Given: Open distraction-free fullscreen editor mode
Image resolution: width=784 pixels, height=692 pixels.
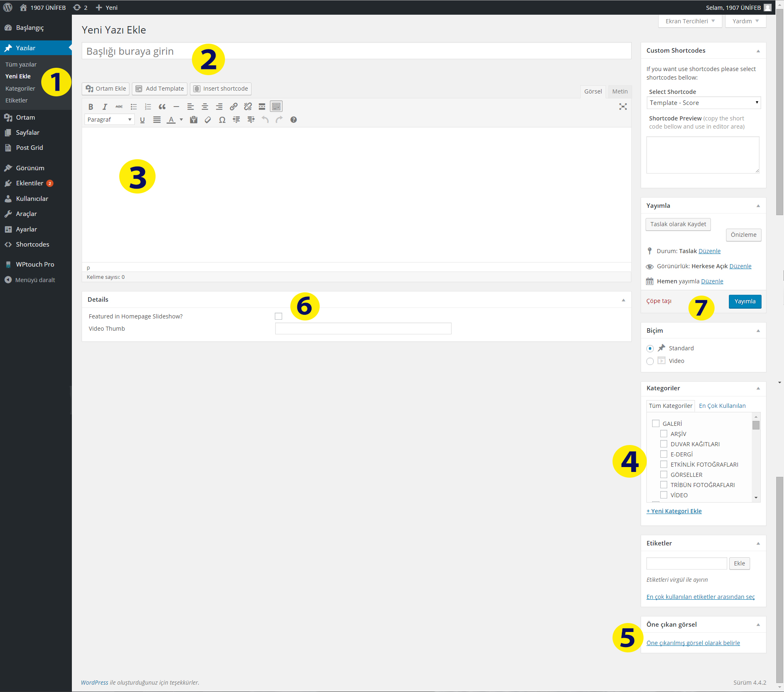Looking at the screenshot, I should pyautogui.click(x=623, y=107).
